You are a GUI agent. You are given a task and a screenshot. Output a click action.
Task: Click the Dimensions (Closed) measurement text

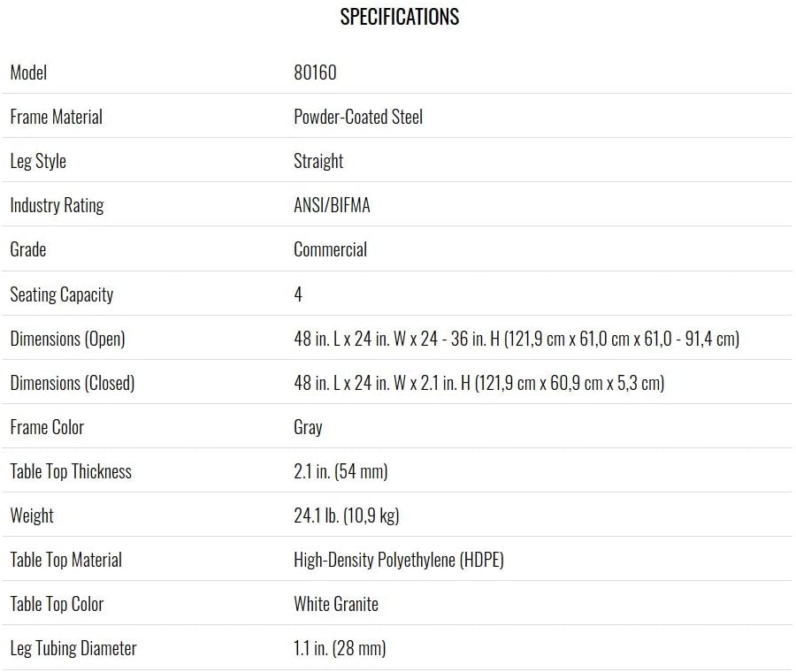pyautogui.click(x=478, y=383)
